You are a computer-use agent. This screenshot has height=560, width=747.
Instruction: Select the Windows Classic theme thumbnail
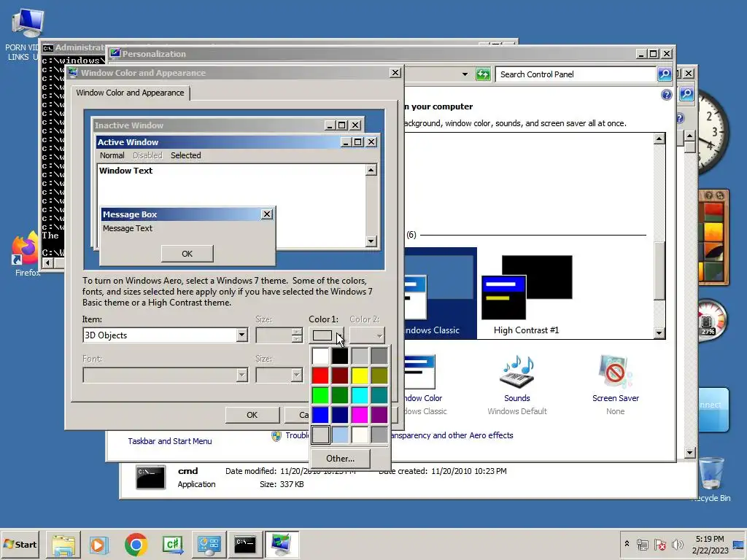pos(440,293)
